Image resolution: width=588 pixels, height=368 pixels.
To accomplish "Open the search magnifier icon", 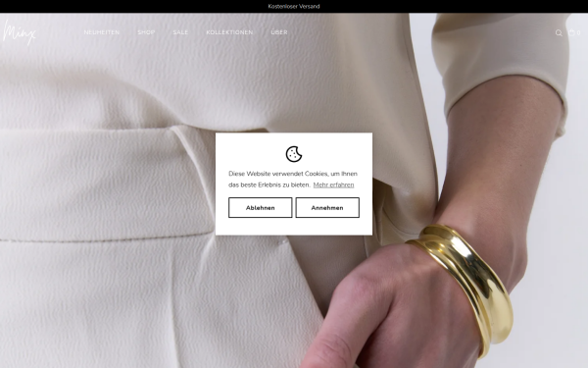I will (x=559, y=33).
